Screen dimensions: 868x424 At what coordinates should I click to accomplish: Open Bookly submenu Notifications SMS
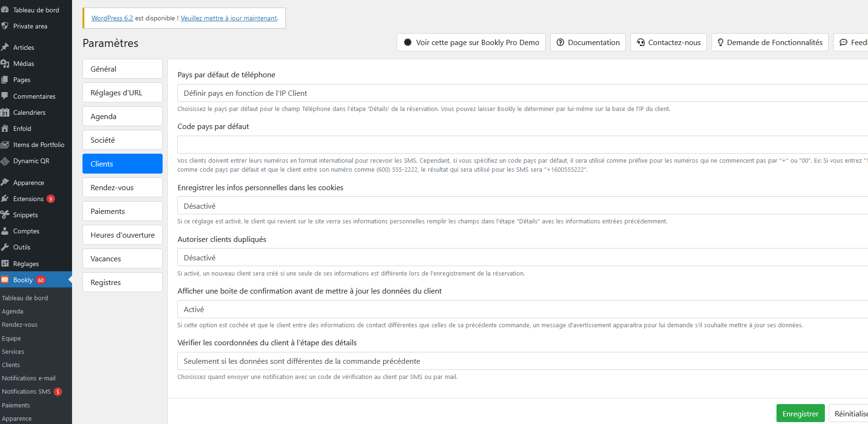point(26,391)
